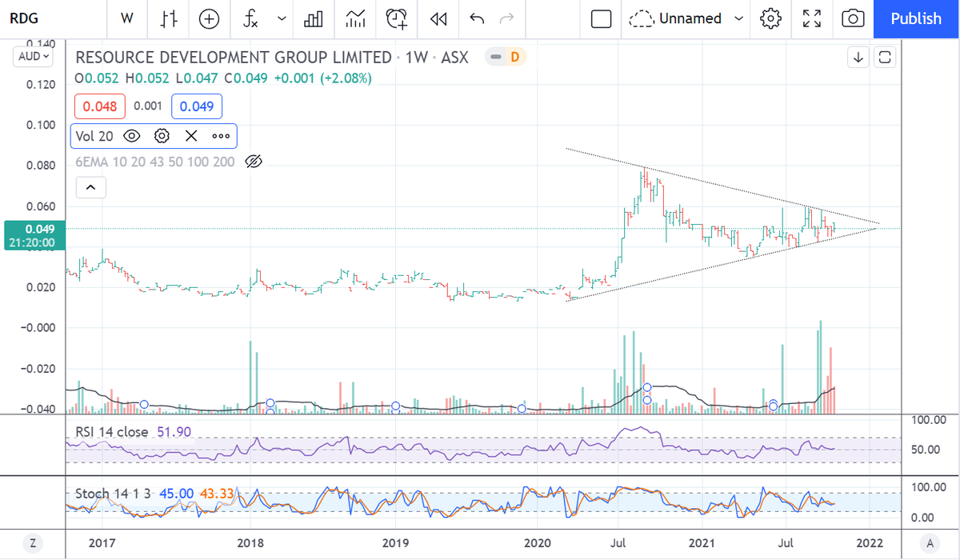Open financials bar chart icon
This screenshot has height=560, width=960.
pyautogui.click(x=314, y=18)
